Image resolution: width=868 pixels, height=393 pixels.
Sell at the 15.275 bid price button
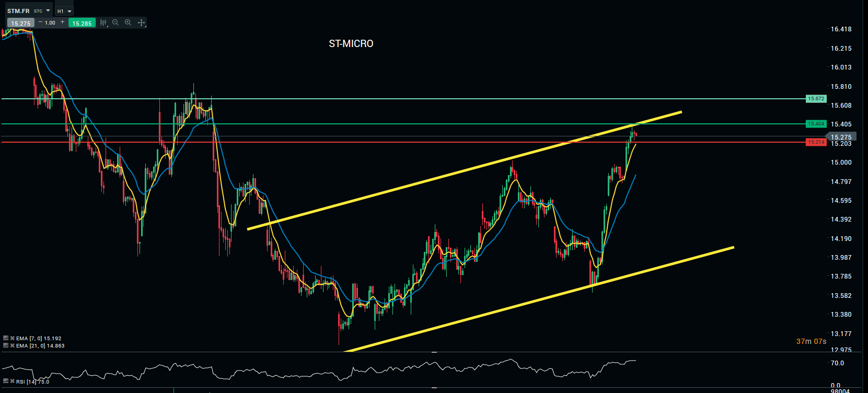[21, 23]
